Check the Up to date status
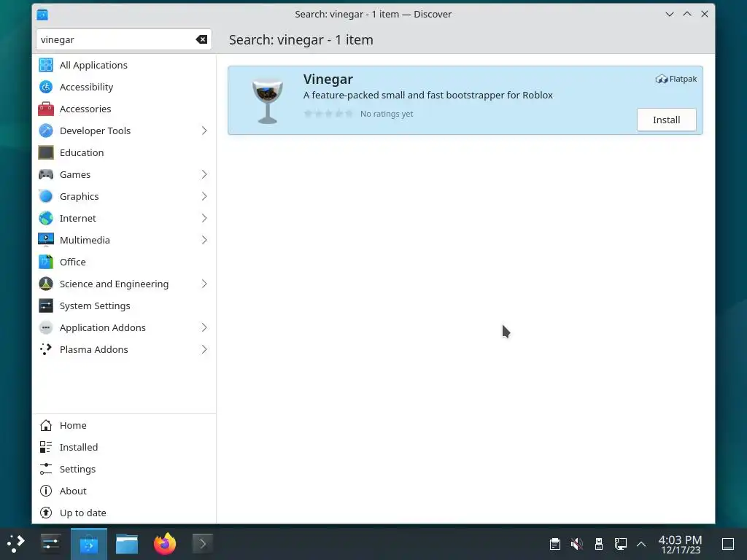747x560 pixels. pyautogui.click(x=124, y=513)
